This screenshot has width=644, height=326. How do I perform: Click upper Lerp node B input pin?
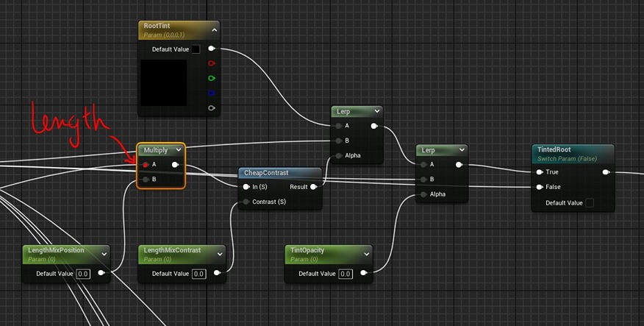click(338, 141)
